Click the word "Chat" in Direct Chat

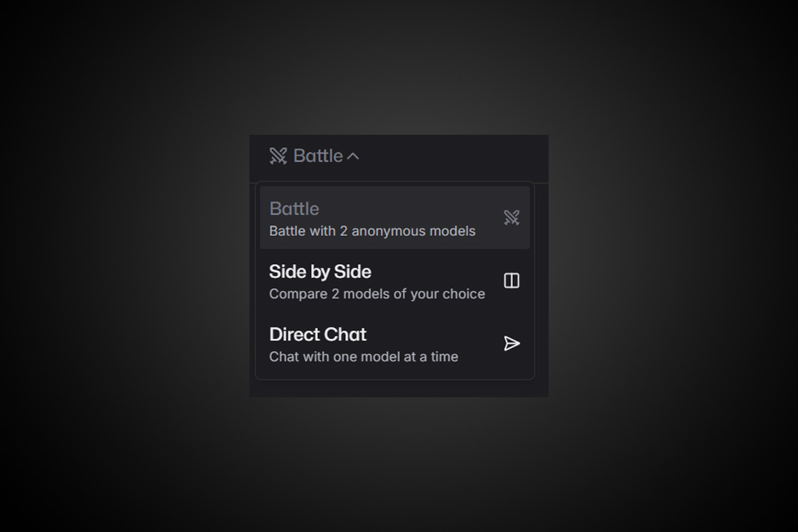pos(345,335)
